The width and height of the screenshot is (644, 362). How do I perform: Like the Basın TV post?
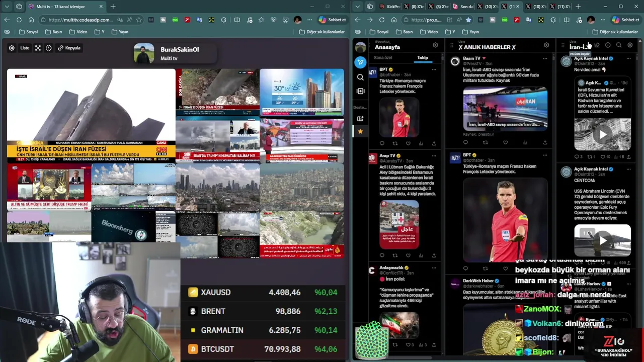(505, 142)
